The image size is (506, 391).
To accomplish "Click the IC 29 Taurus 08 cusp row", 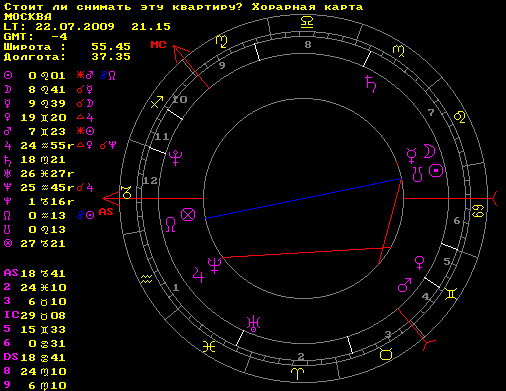I will click(x=35, y=315).
